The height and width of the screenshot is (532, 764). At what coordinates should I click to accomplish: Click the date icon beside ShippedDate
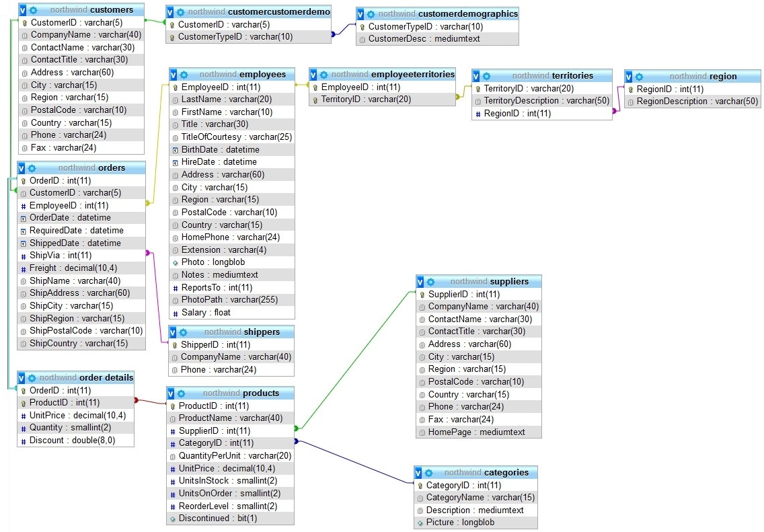[x=23, y=243]
